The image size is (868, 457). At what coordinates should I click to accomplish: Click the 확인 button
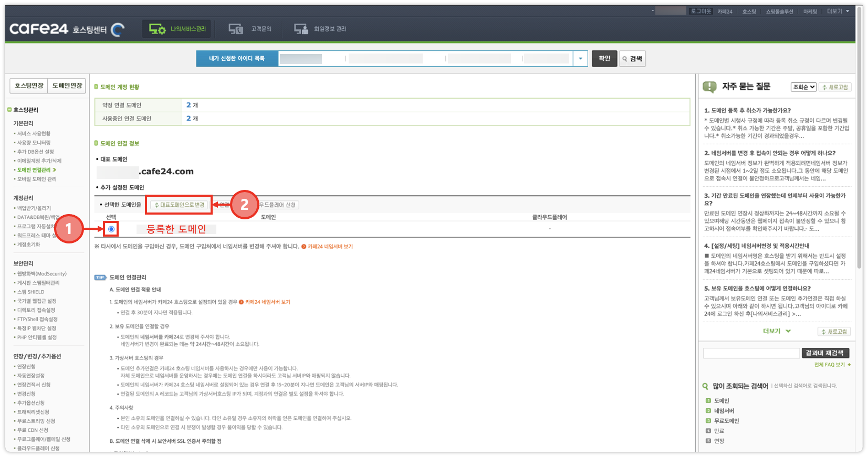coord(604,58)
